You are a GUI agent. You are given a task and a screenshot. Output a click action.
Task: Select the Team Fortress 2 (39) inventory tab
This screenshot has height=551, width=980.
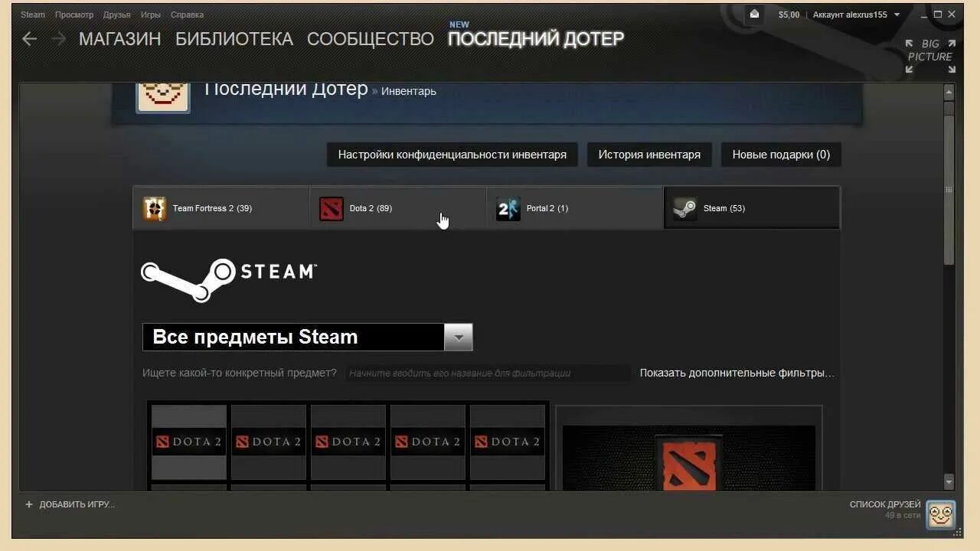click(221, 208)
